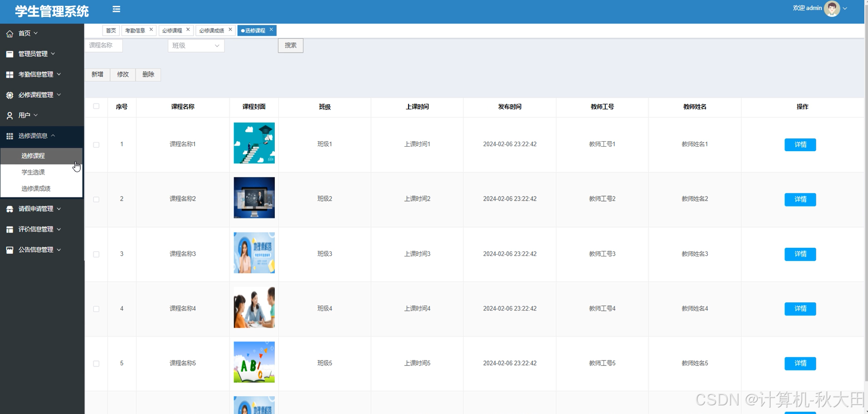Click the home icon in sidebar

tap(10, 34)
